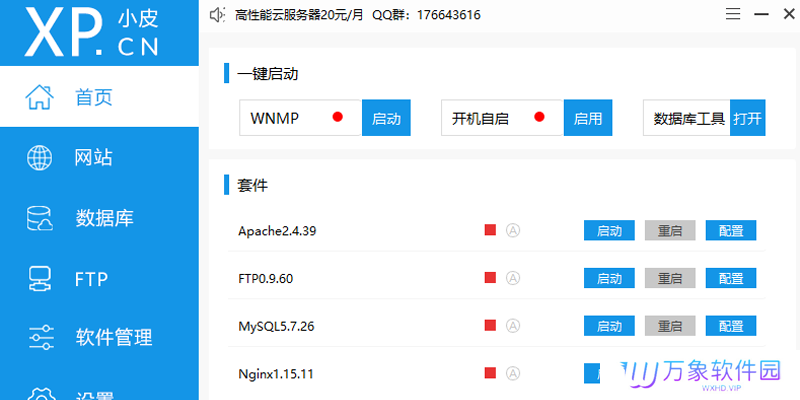Close the application window
800x400 pixels.
point(789,14)
